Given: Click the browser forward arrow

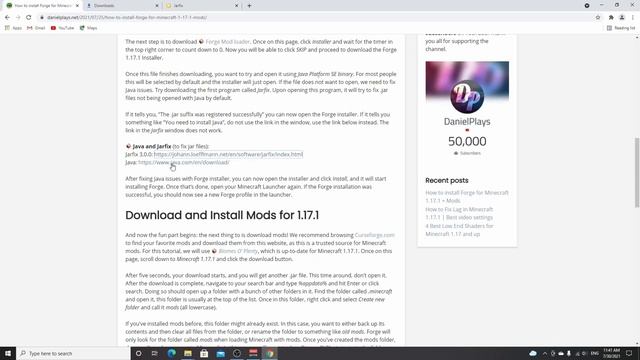Looking at the screenshot, I should (x=18, y=18).
